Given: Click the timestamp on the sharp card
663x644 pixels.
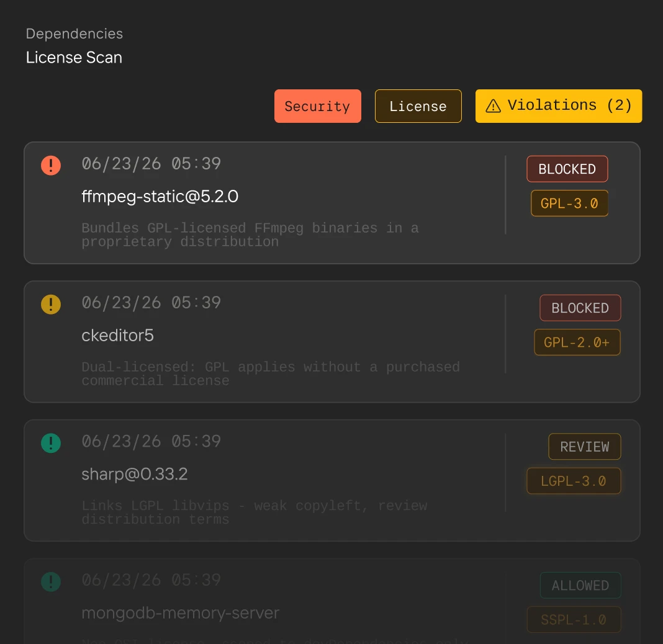Looking at the screenshot, I should pos(151,442).
